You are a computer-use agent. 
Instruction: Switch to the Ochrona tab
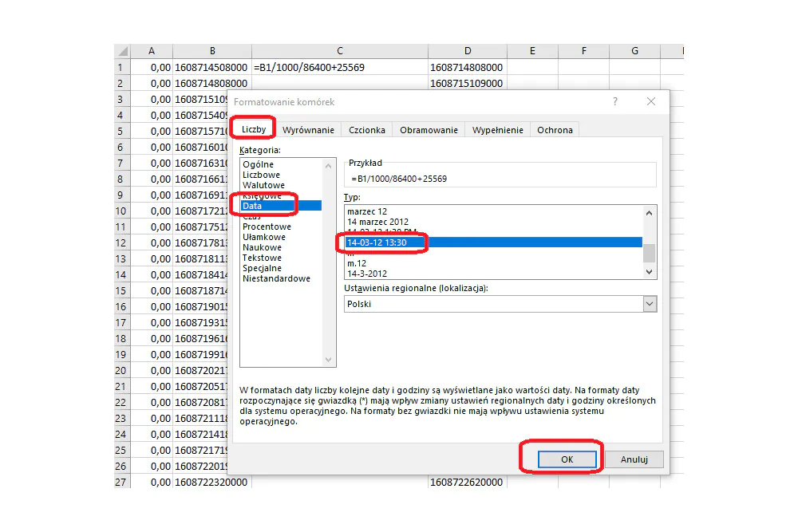[555, 130]
